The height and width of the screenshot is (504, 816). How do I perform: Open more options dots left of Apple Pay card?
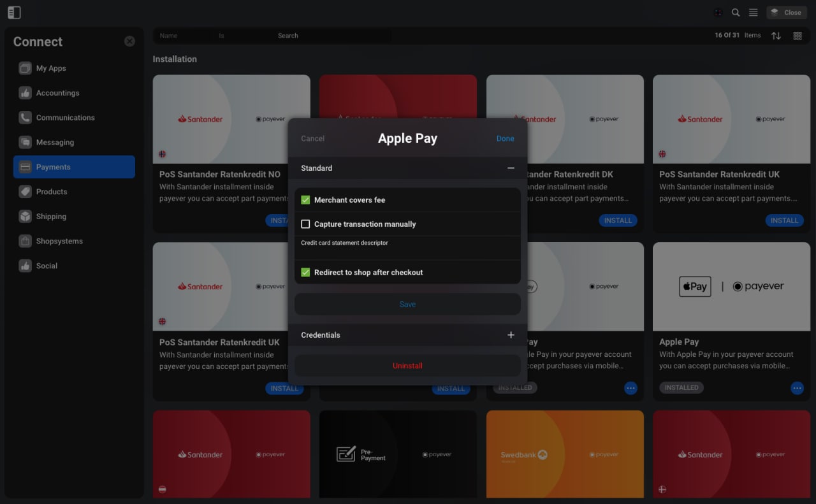pyautogui.click(x=630, y=387)
